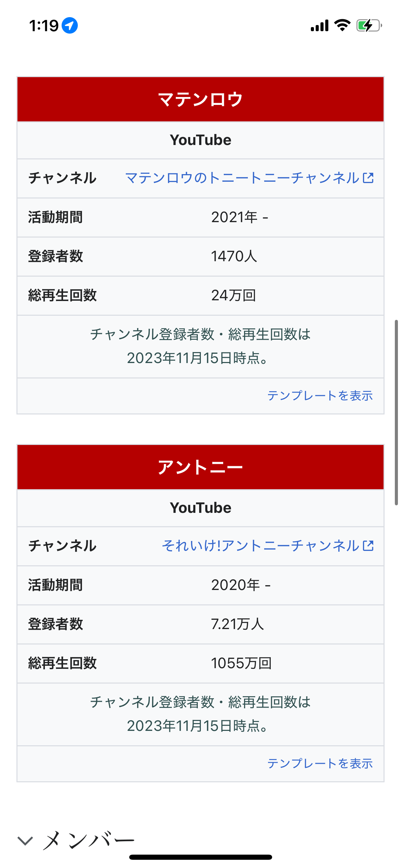
Task: Tap the メンバー section heading text
Action: (x=89, y=840)
